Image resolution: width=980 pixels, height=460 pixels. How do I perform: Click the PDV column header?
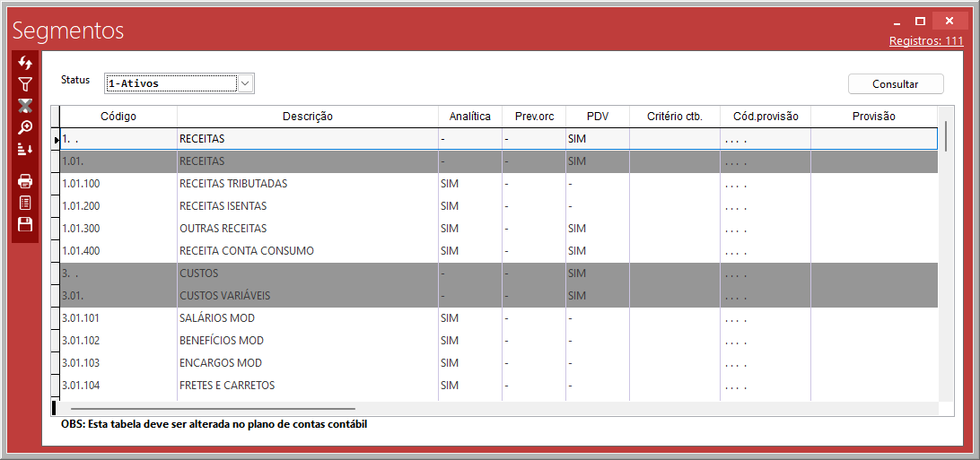click(598, 116)
